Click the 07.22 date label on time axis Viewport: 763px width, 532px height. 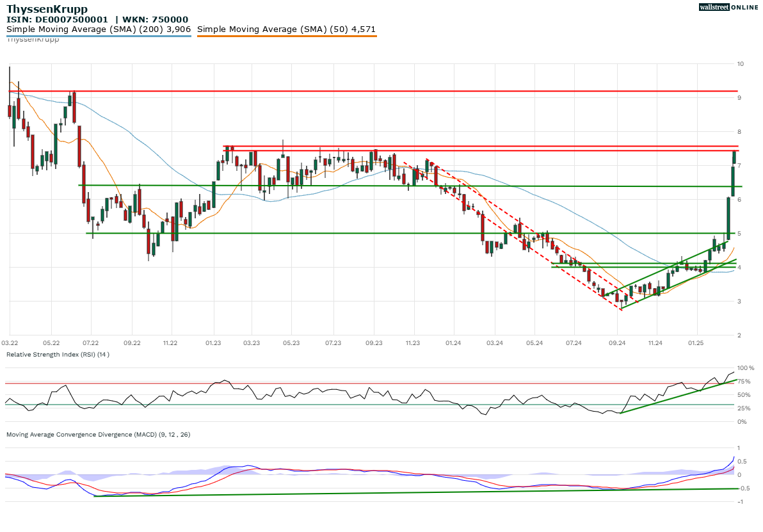tap(90, 343)
